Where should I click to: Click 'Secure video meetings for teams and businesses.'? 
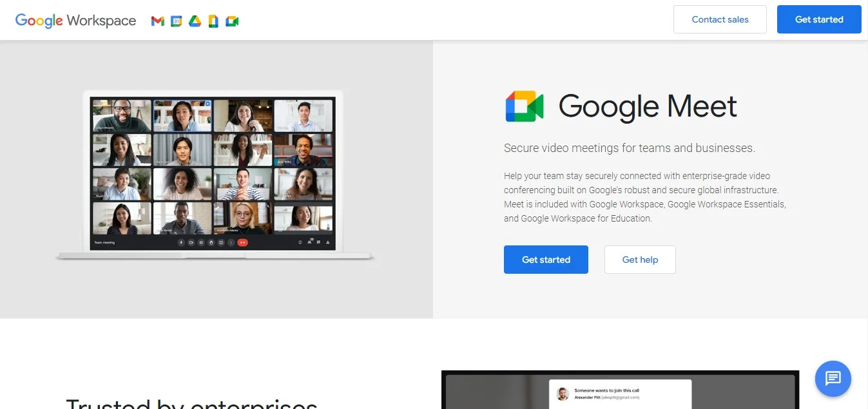(x=630, y=148)
